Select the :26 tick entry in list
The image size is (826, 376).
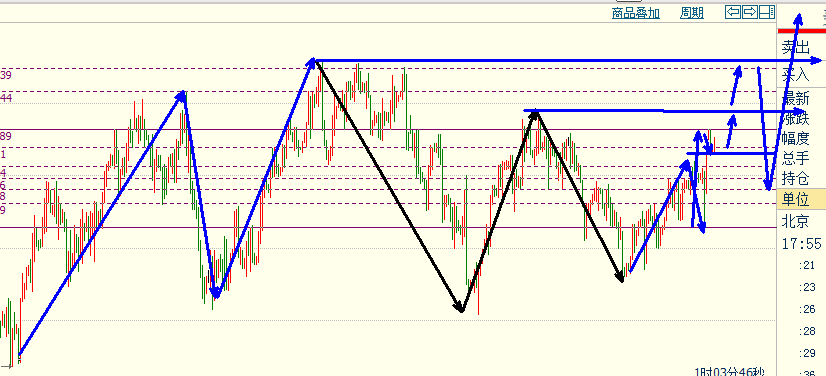pos(807,309)
